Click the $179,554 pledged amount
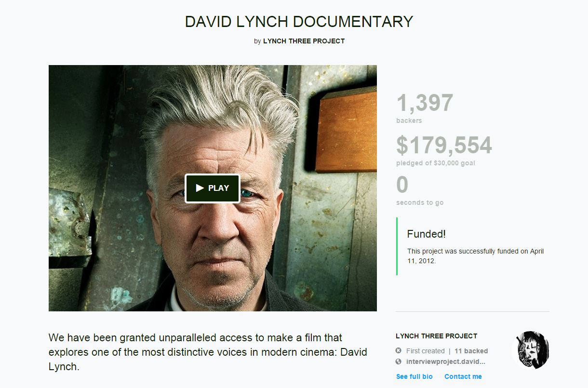The width and height of the screenshot is (588, 388). click(x=444, y=145)
